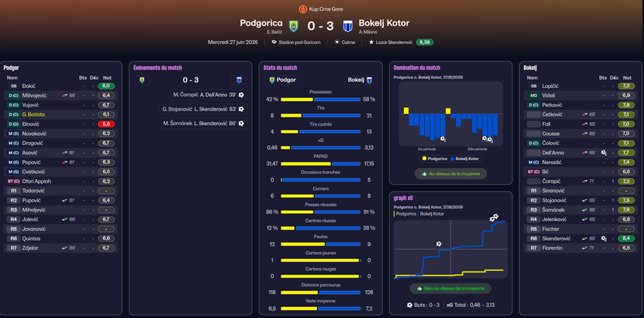Click the stadium icon next to Stadion pod Goricom

tap(274, 43)
